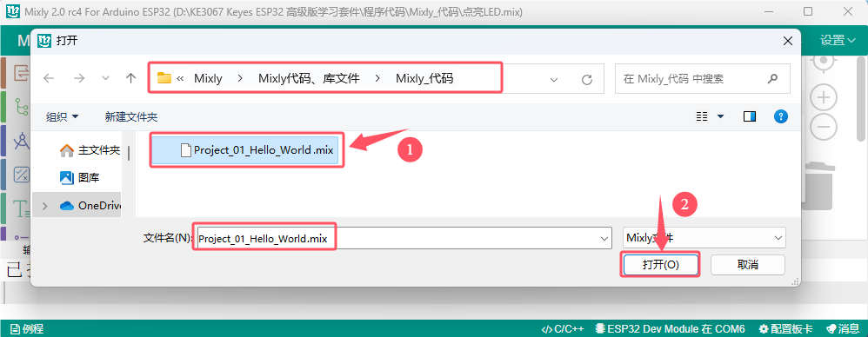The height and width of the screenshot is (337, 868).
Task: Open the 设置 menu in Mixly
Action: 838,40
